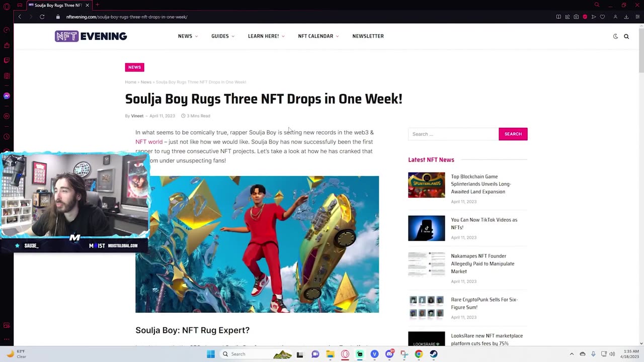Go to NFT Evening home logo
644x362 pixels.
(x=91, y=36)
